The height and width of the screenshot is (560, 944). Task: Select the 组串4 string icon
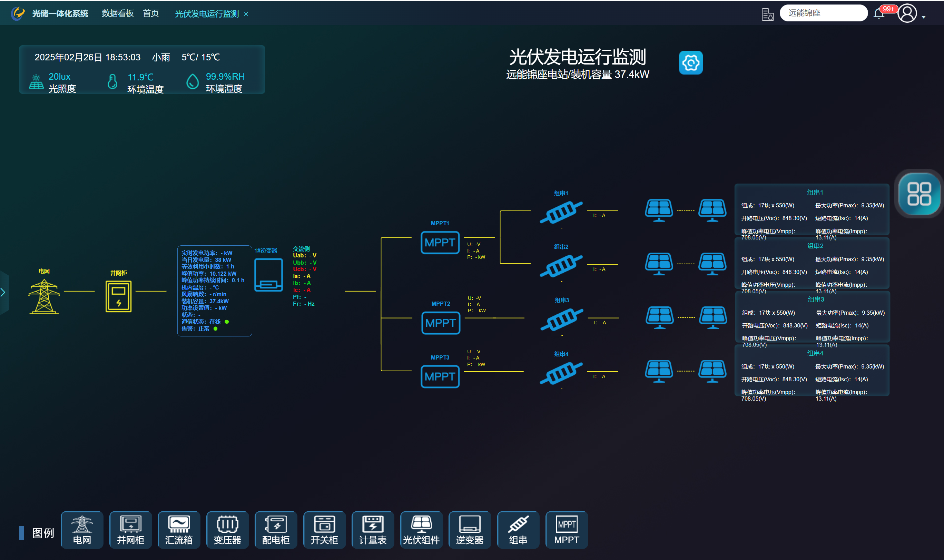click(561, 373)
